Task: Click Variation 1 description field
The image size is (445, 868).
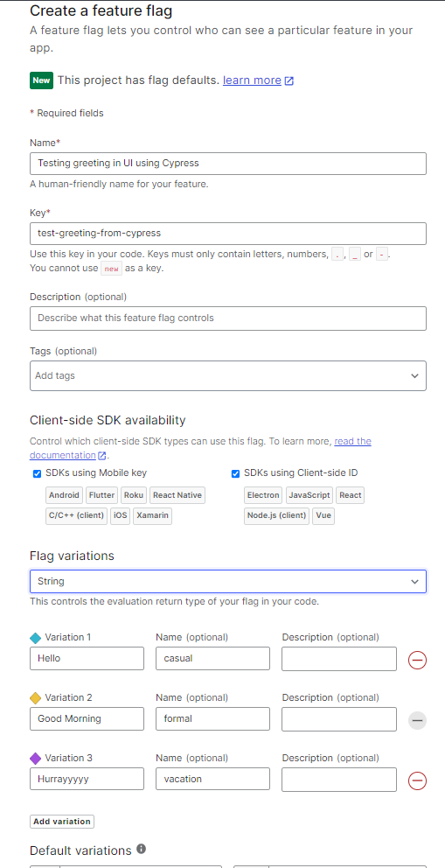Action: [x=339, y=659]
